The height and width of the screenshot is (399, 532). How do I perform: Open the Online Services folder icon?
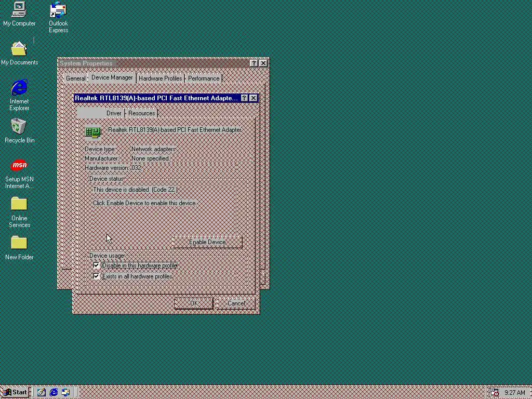(x=19, y=212)
